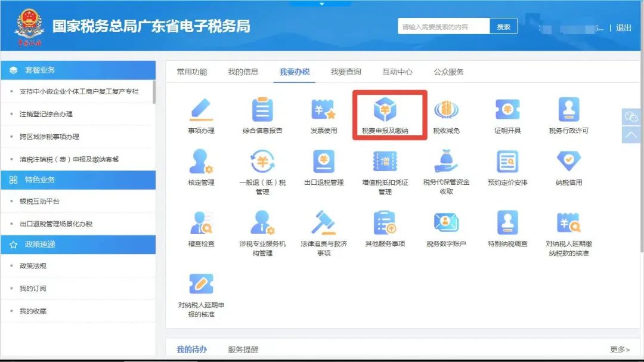
Task: Switch to the 我要查询 tab
Action: (346, 72)
